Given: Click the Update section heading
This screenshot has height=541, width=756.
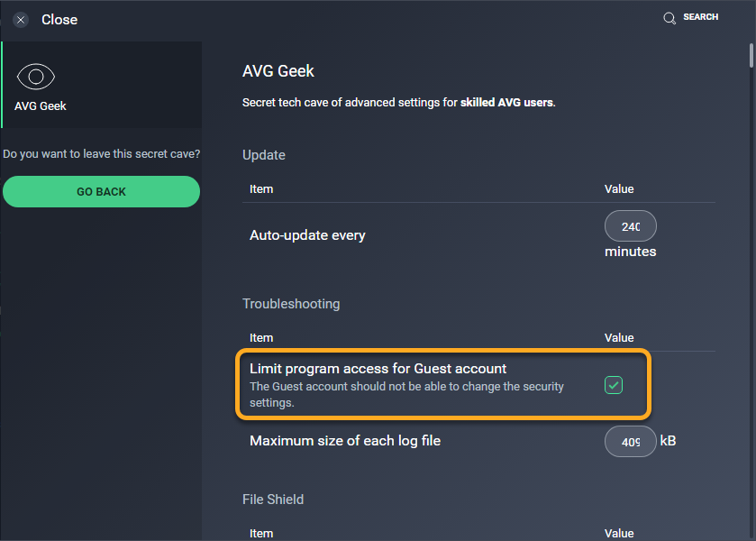Looking at the screenshot, I should (264, 155).
